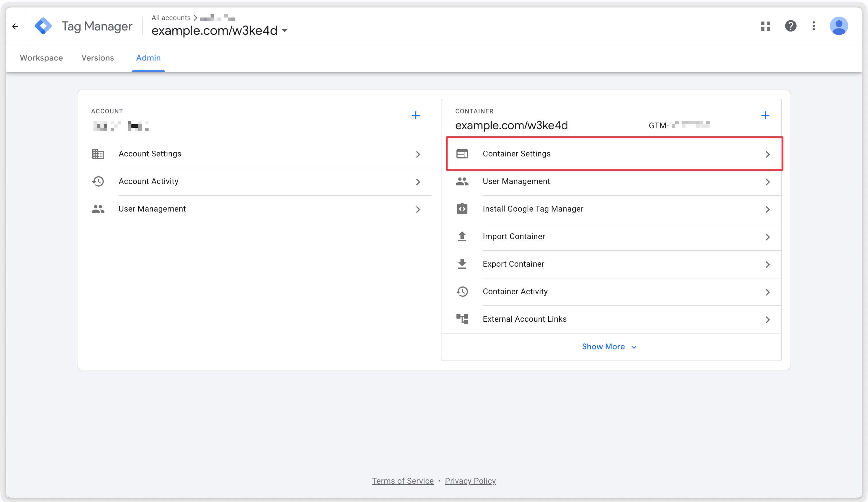
Task: Open External Account Links label
Action: [524, 319]
